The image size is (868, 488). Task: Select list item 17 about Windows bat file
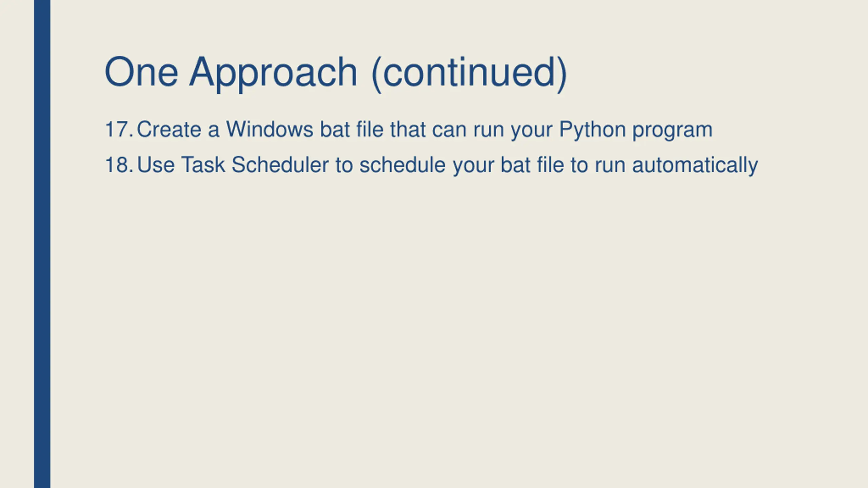click(409, 130)
